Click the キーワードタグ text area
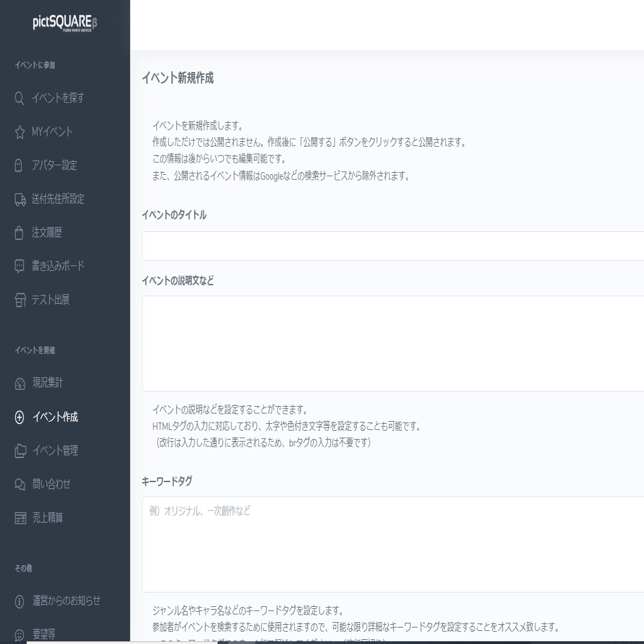The image size is (644, 644). (x=393, y=545)
